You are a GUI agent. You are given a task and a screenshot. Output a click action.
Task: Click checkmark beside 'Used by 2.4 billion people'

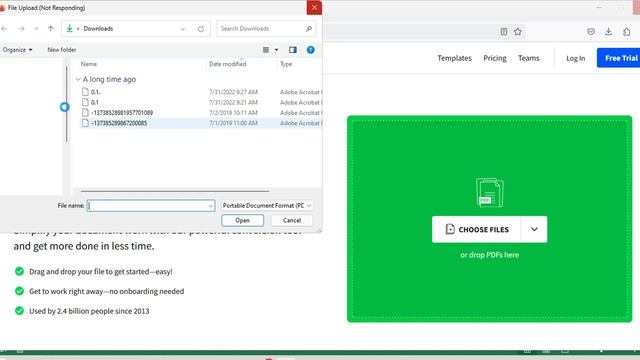point(19,311)
